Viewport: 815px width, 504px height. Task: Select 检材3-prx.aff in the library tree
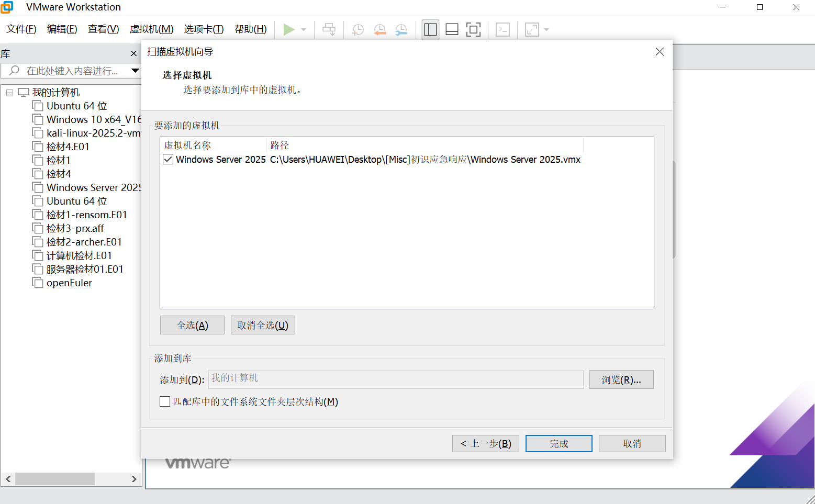pos(75,228)
